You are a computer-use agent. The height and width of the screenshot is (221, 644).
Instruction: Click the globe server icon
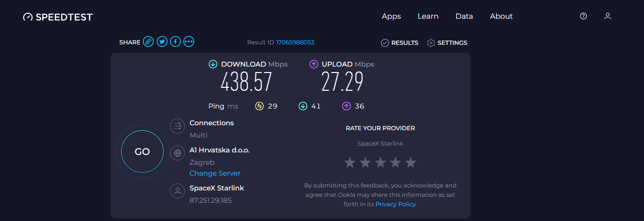tap(177, 153)
